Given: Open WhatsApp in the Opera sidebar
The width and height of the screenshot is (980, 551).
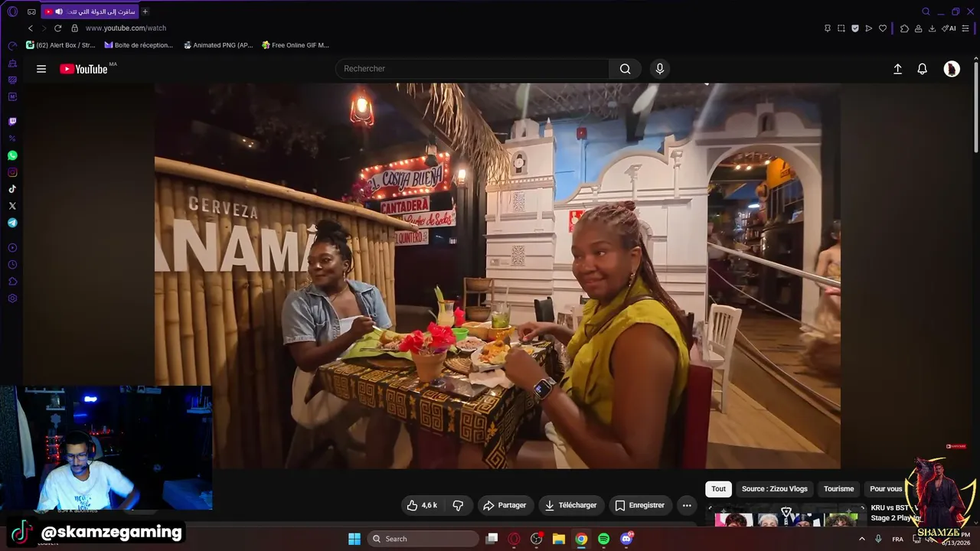Looking at the screenshot, I should pos(12,155).
